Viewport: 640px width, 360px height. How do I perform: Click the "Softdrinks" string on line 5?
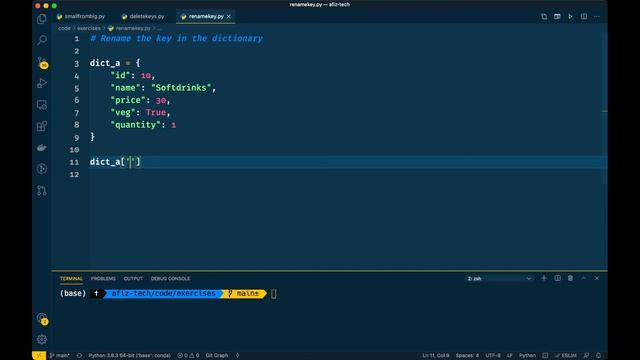point(181,88)
